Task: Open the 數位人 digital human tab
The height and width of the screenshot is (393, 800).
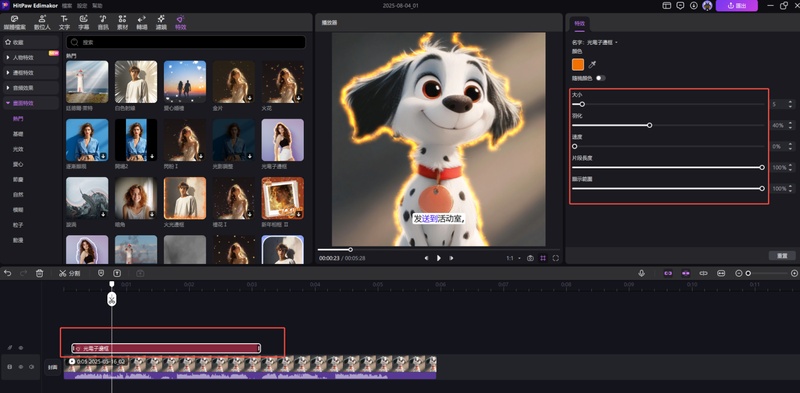Action: [x=42, y=22]
